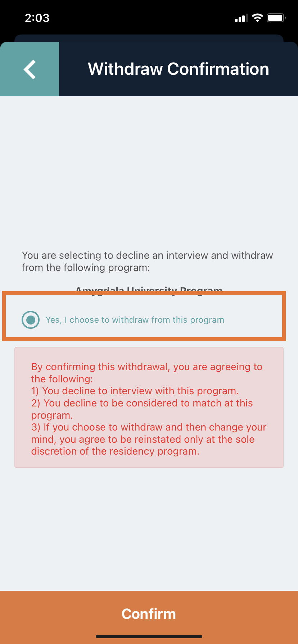Tap 'You decline to interview with this program' line
Viewport: 298px width, 644px height.
click(x=135, y=391)
